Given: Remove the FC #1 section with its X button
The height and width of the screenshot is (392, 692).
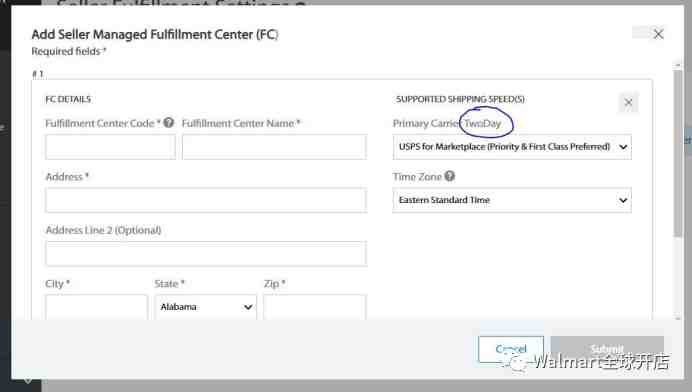Looking at the screenshot, I should click(628, 103).
